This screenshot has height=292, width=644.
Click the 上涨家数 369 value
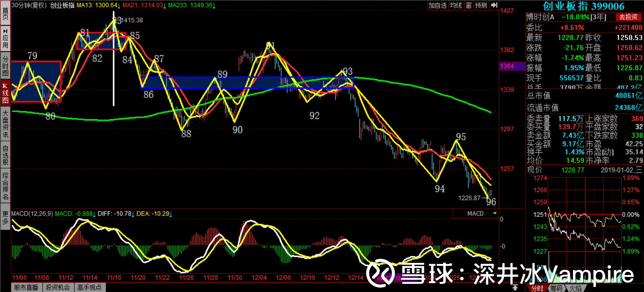click(637, 118)
